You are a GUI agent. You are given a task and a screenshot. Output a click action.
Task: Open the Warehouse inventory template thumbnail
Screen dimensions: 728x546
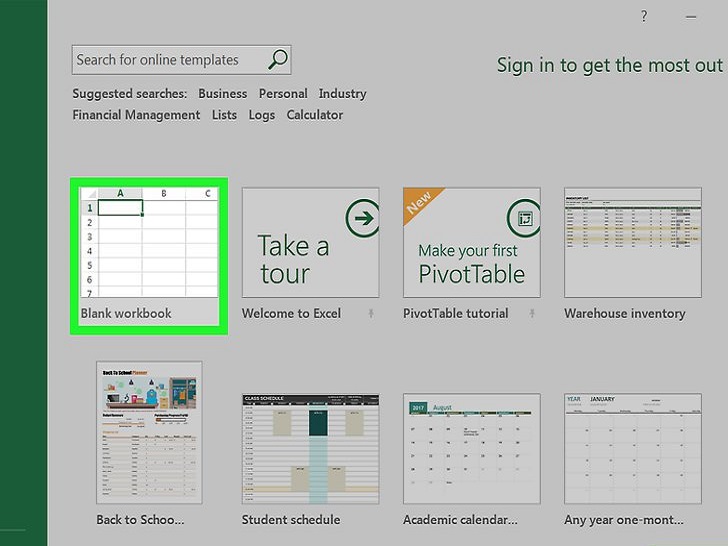(x=633, y=242)
